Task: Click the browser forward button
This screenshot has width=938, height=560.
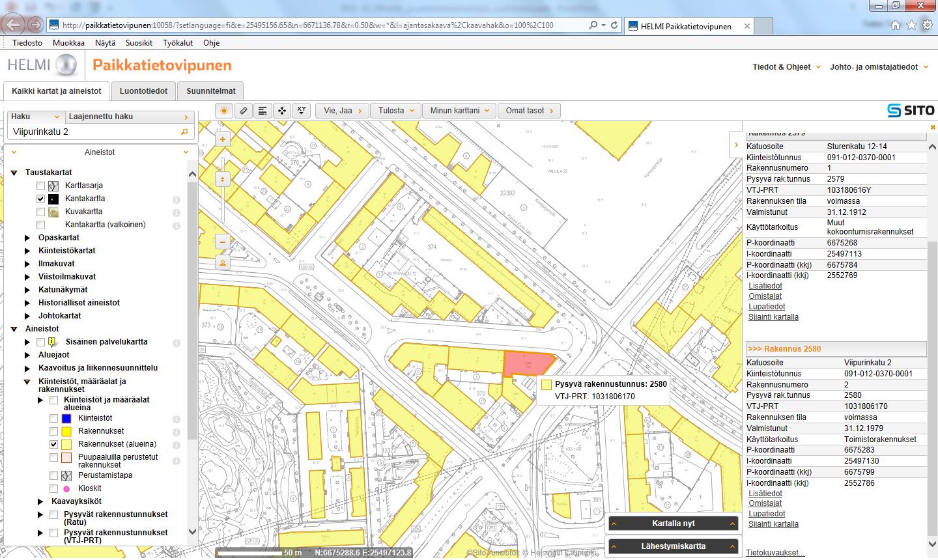Action: [36, 25]
